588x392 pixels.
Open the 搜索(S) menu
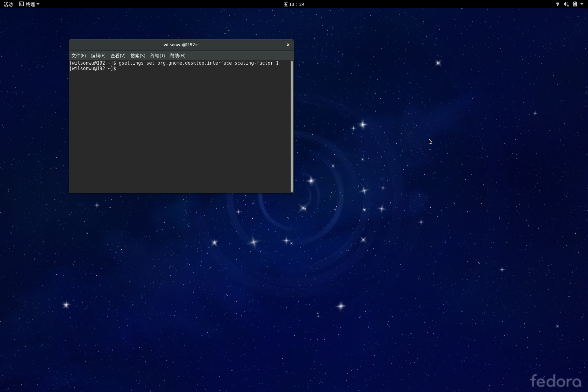tap(138, 56)
